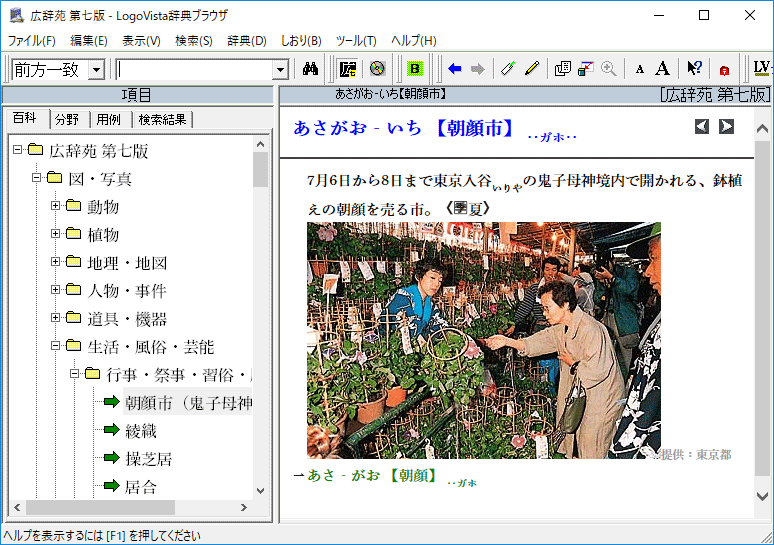Expand the 道具・機器 folder
This screenshot has height=545, width=774.
55,317
